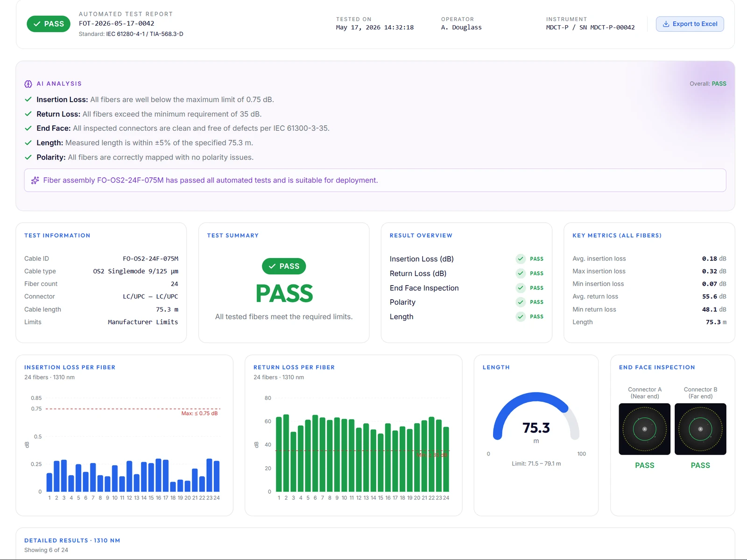Click report ID FOT-2026-05-17-0042

(x=116, y=23)
